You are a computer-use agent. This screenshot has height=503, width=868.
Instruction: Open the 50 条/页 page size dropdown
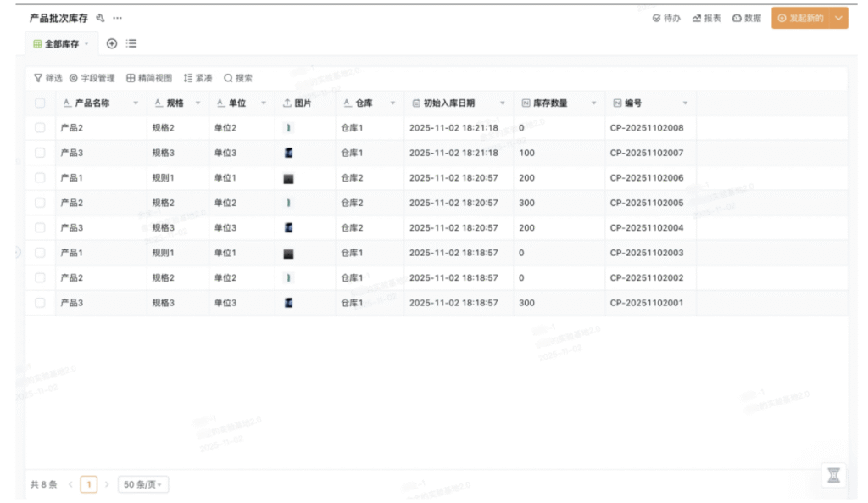[142, 485]
